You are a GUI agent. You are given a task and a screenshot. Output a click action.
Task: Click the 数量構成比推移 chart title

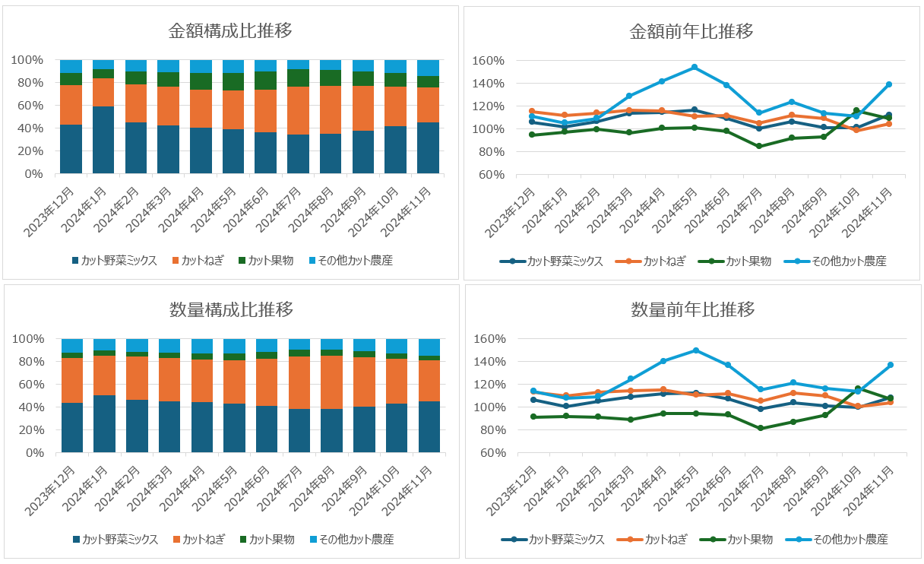point(231,309)
